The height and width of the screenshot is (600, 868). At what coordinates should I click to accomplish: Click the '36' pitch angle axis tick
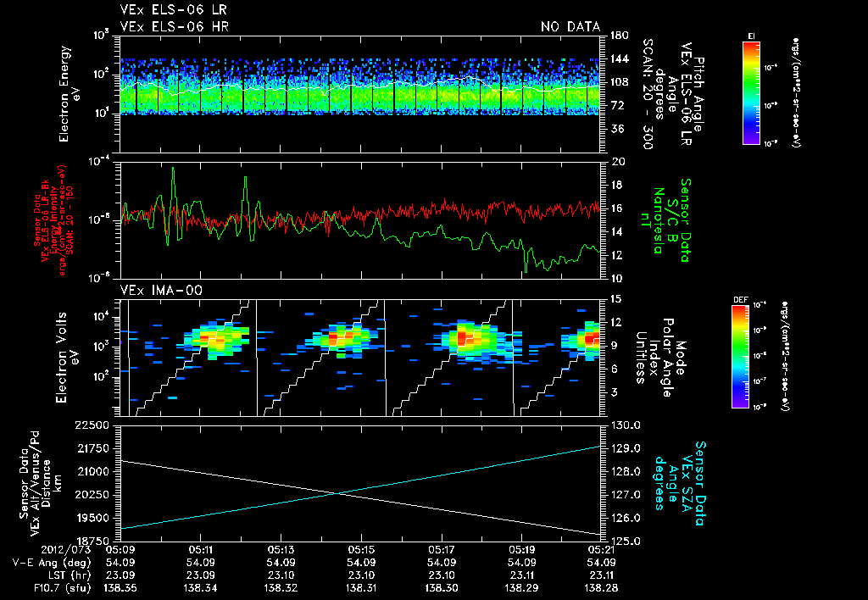(617, 129)
